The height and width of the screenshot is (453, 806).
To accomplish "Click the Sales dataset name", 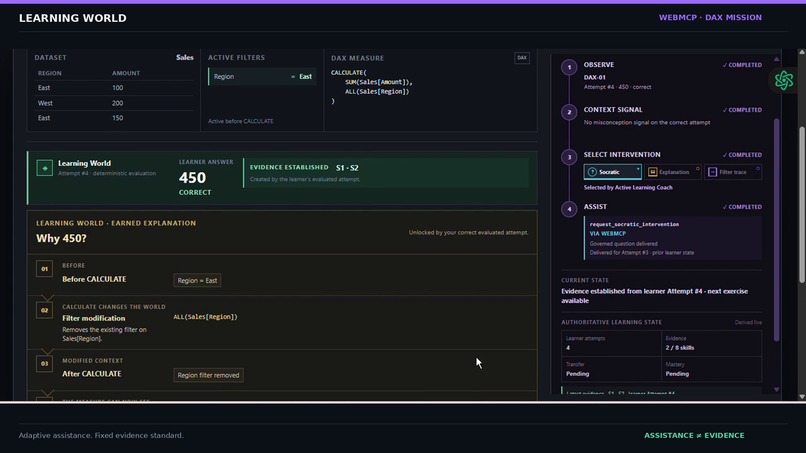I will (x=185, y=58).
